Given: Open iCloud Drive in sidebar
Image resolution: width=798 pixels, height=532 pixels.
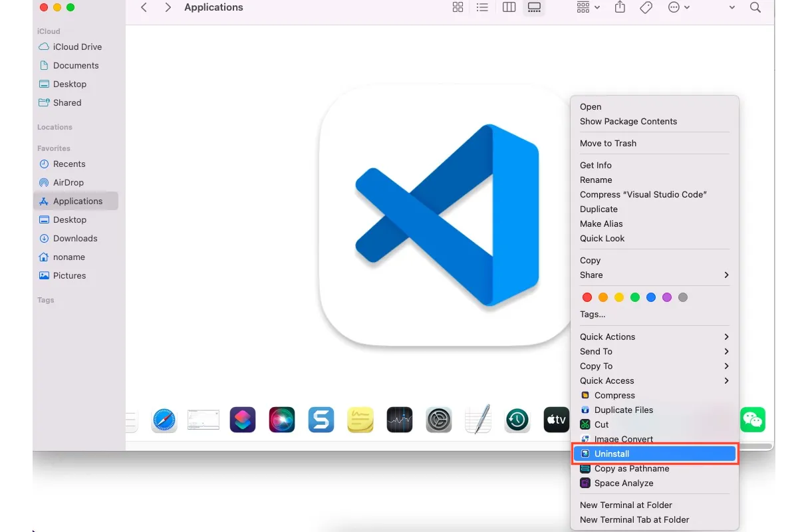Looking at the screenshot, I should (76, 47).
